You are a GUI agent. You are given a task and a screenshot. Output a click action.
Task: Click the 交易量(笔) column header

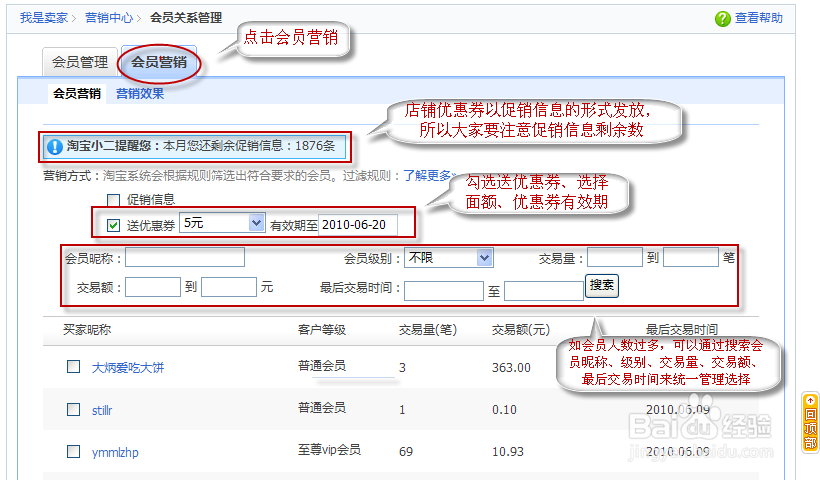click(x=428, y=330)
